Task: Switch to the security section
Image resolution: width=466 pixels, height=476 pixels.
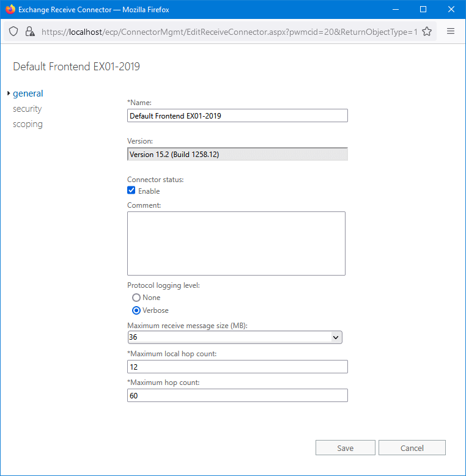Action: (x=28, y=109)
